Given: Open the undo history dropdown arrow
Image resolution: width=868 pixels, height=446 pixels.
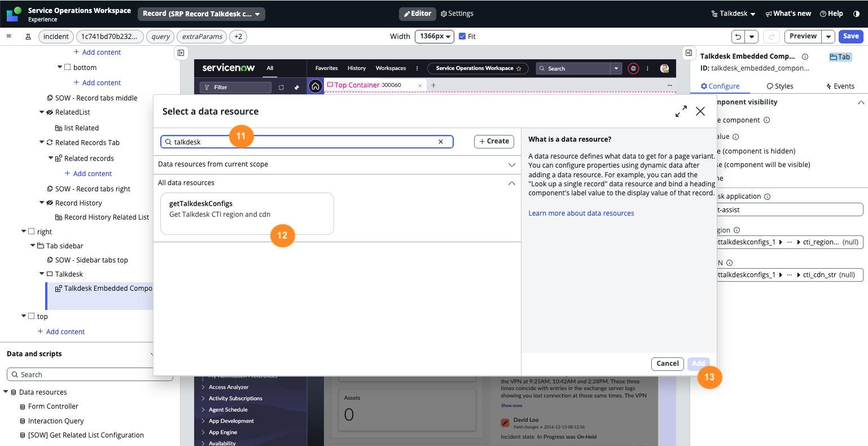Looking at the screenshot, I should (752, 37).
